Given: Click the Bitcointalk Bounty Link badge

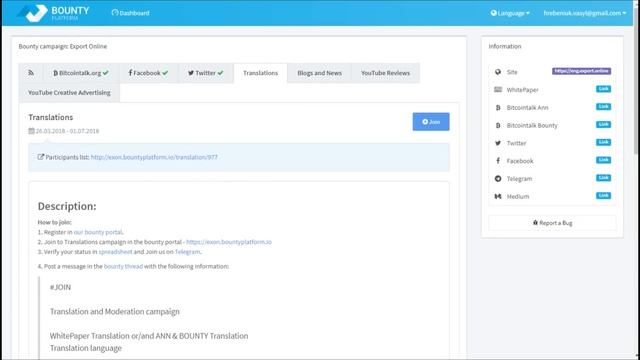Looking at the screenshot, I should (x=603, y=124).
